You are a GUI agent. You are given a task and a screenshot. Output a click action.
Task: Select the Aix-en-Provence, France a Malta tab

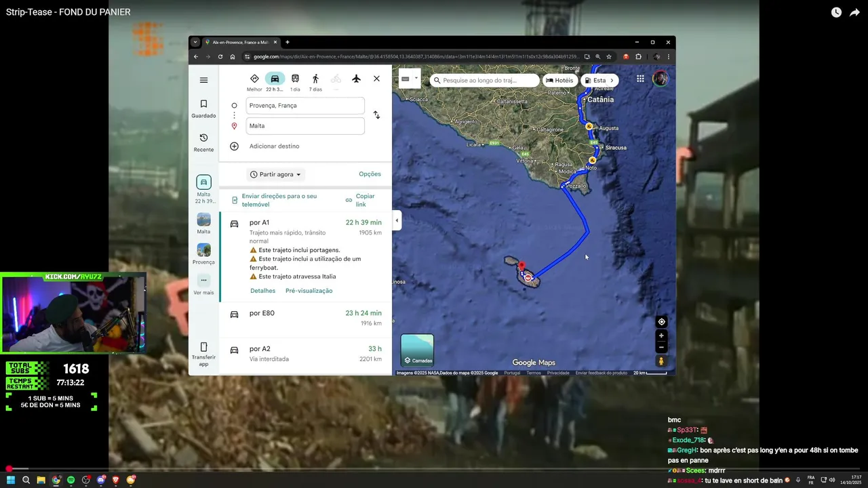point(241,42)
